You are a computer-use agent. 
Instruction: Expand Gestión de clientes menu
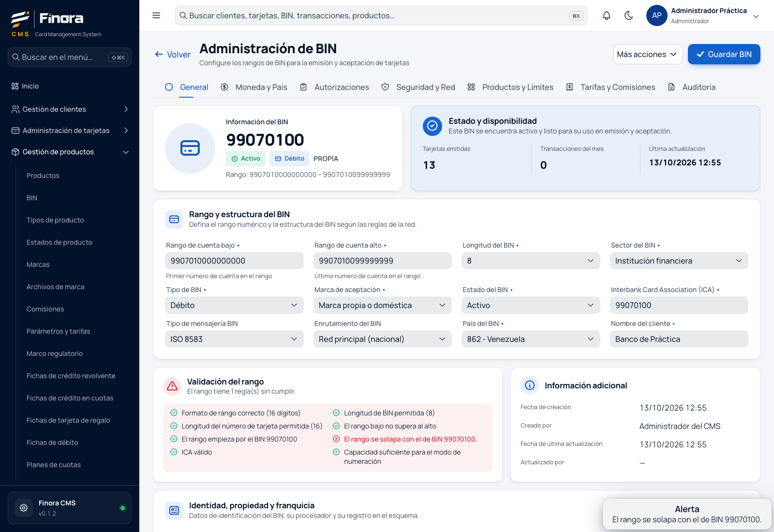[x=70, y=109]
